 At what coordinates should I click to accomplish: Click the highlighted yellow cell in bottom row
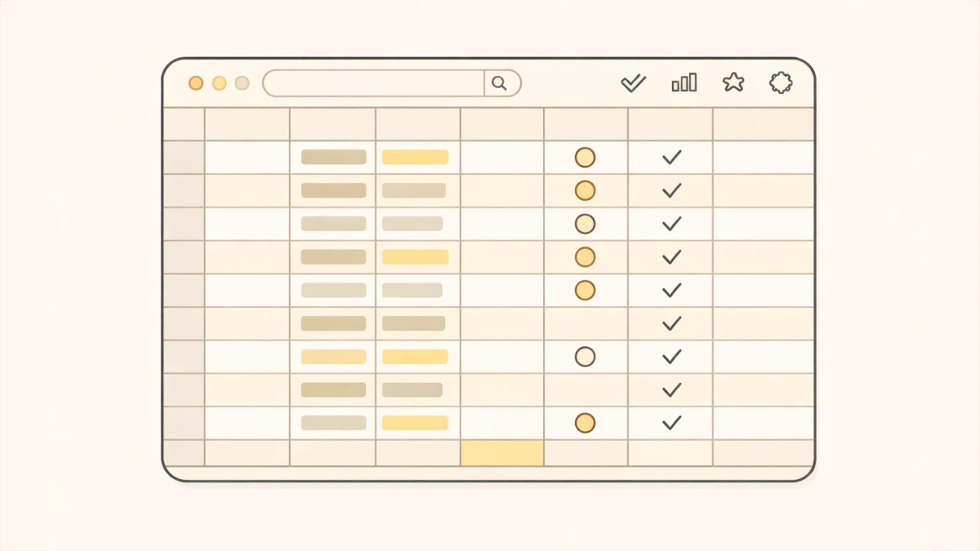click(x=502, y=453)
